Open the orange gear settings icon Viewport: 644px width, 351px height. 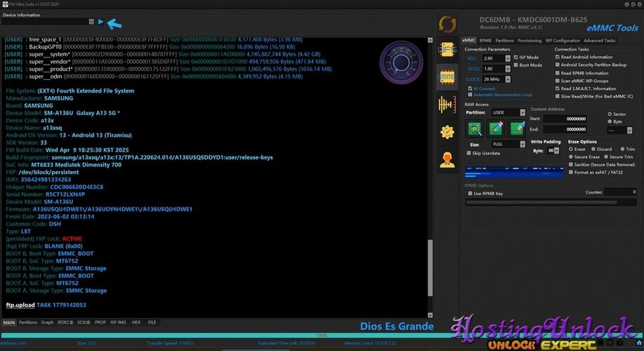point(448,132)
